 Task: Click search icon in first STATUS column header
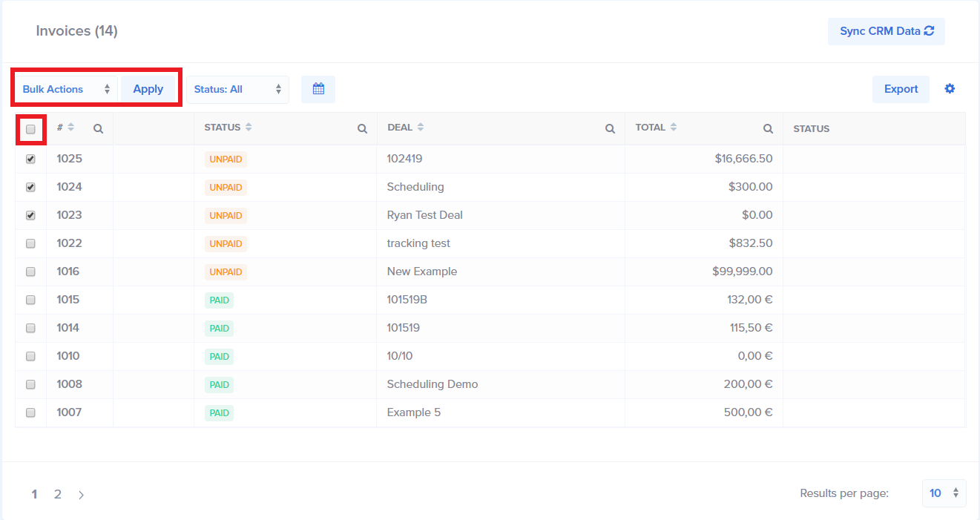362,129
